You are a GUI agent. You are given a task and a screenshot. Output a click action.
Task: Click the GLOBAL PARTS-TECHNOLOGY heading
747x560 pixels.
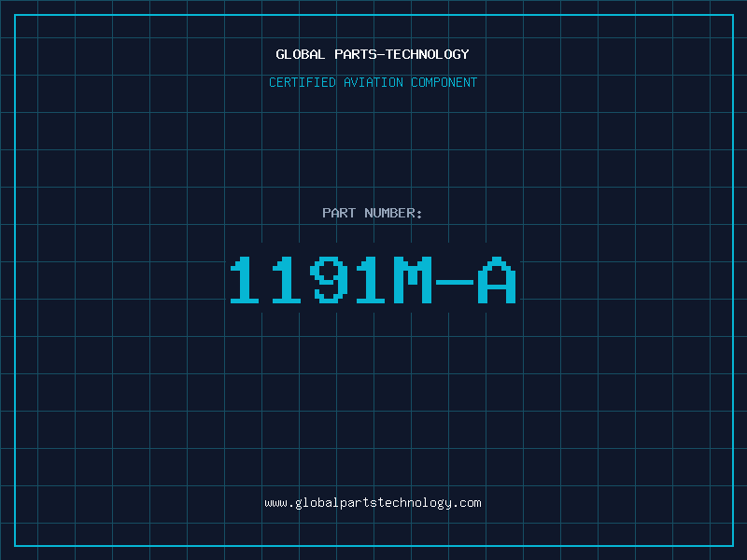point(373,54)
